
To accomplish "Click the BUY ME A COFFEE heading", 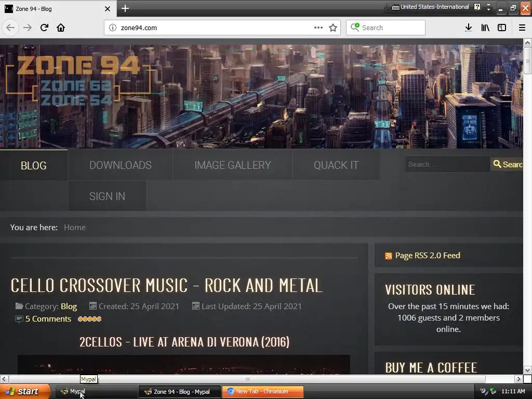I will click(x=431, y=368).
